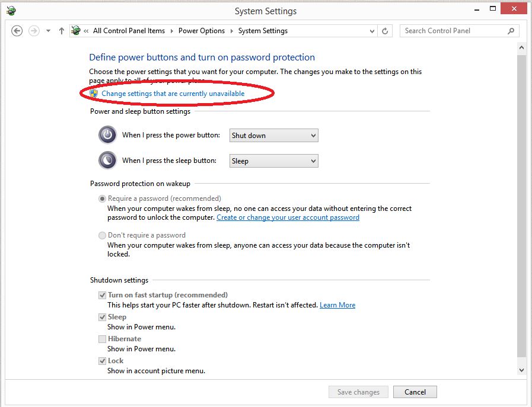
Task: Select Require a password radio button
Action: coord(102,198)
